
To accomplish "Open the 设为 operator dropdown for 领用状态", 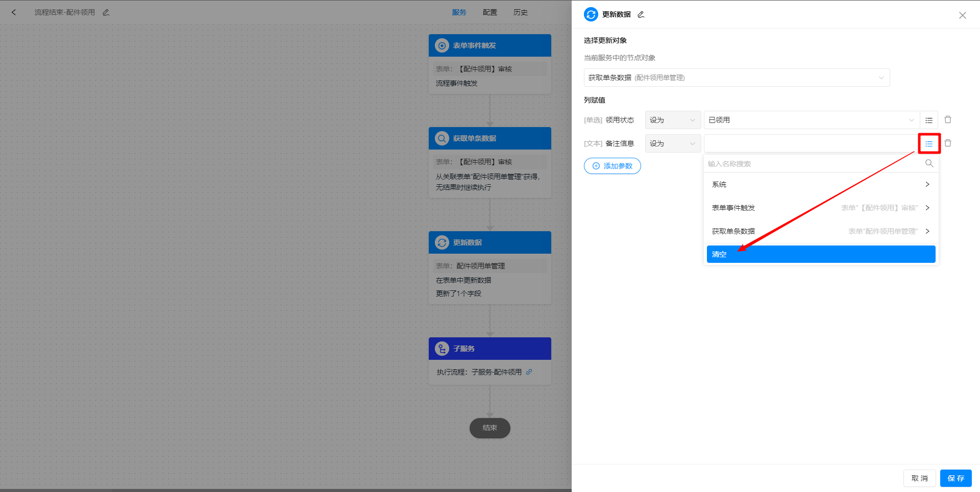I will pos(672,120).
